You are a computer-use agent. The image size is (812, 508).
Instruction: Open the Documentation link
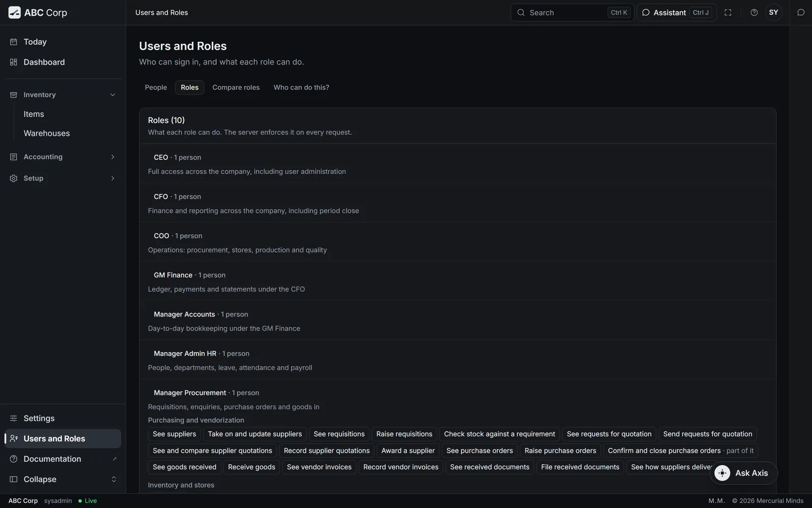(63, 459)
